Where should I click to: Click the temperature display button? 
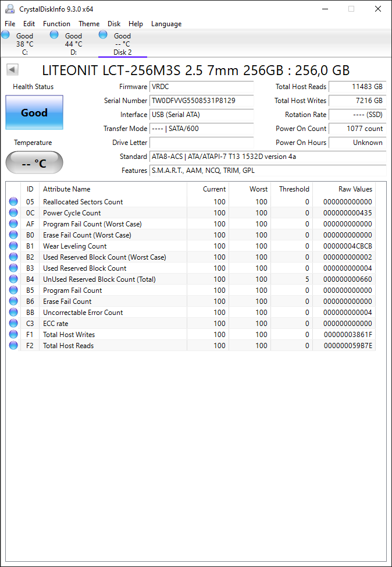click(34, 163)
